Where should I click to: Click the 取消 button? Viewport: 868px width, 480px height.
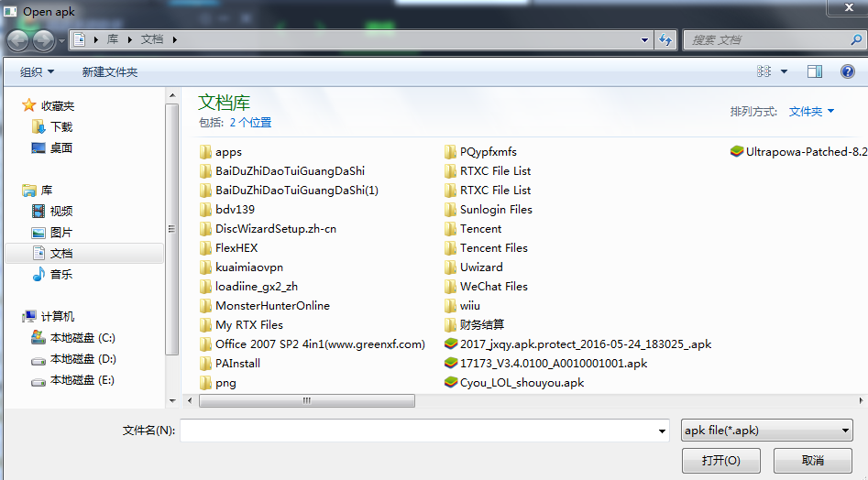[812, 460]
